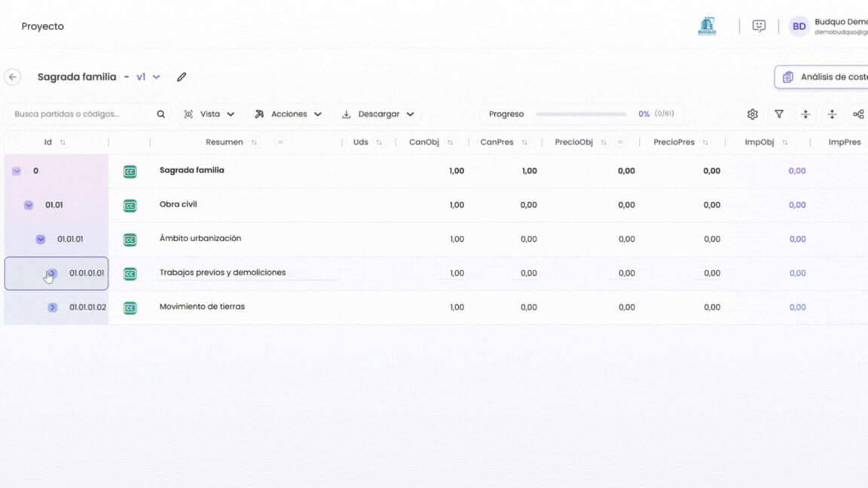Click the Budquo building logo

[x=707, y=26]
